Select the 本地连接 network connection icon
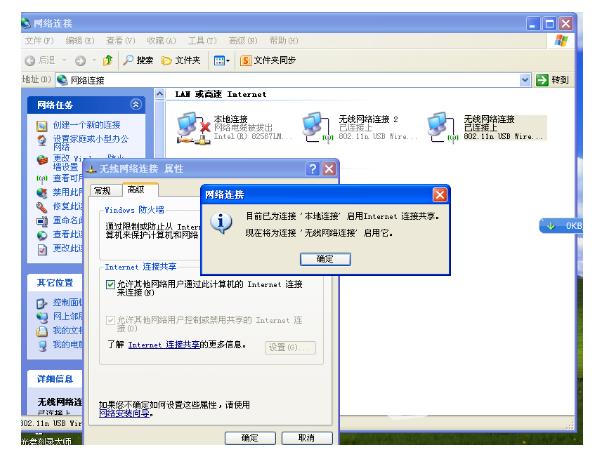The image size is (593, 453). tap(193, 128)
